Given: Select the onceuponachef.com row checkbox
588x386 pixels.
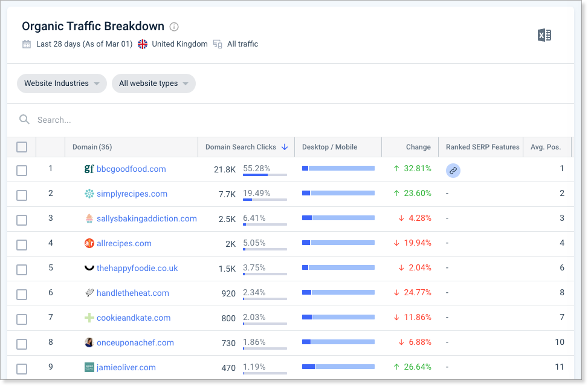Looking at the screenshot, I should point(22,344).
